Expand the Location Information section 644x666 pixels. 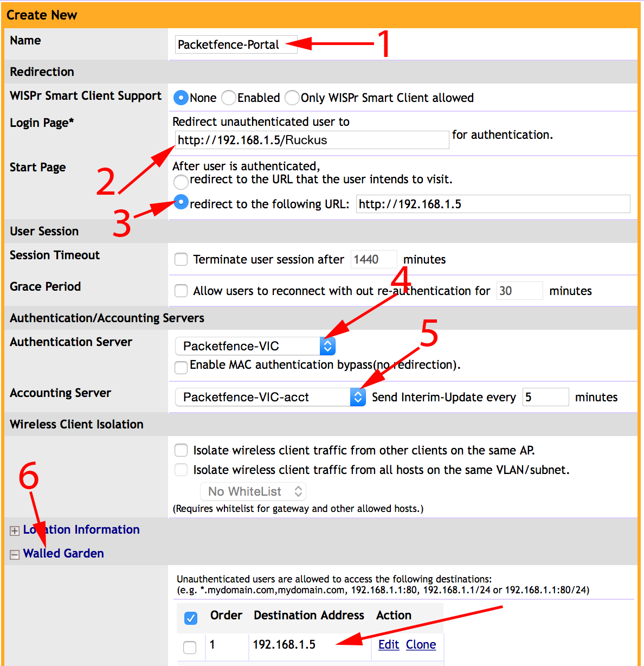pos(14,530)
